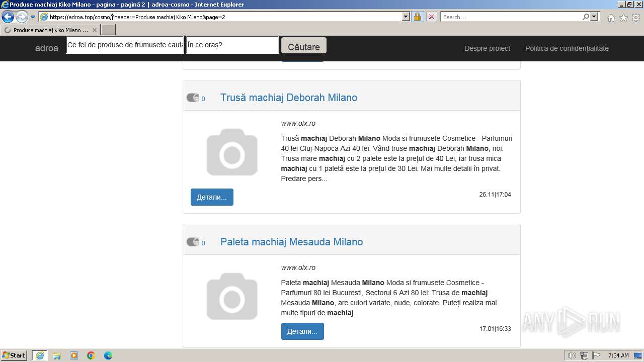The image size is (644, 362).
Task: Click the Internet Explorer logo in title bar
Action: pos(5,5)
